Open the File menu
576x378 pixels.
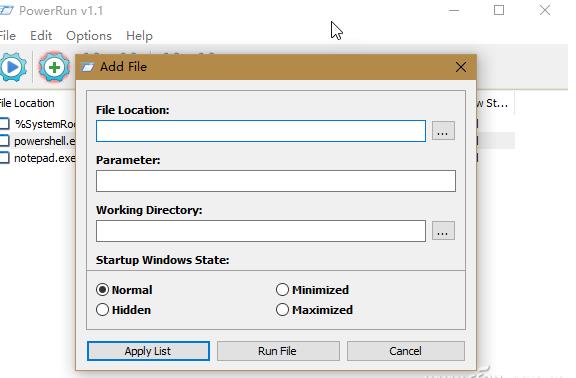[7, 36]
